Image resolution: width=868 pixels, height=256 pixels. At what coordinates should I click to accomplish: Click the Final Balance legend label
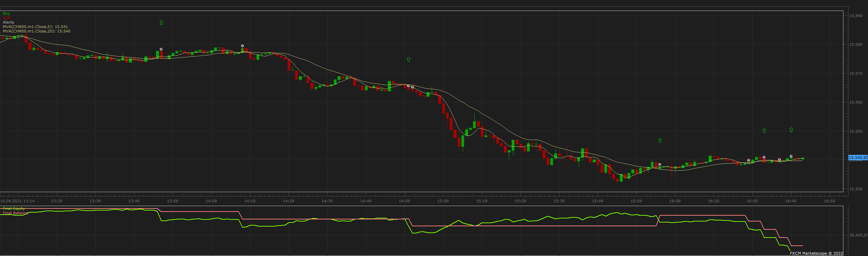click(x=15, y=213)
